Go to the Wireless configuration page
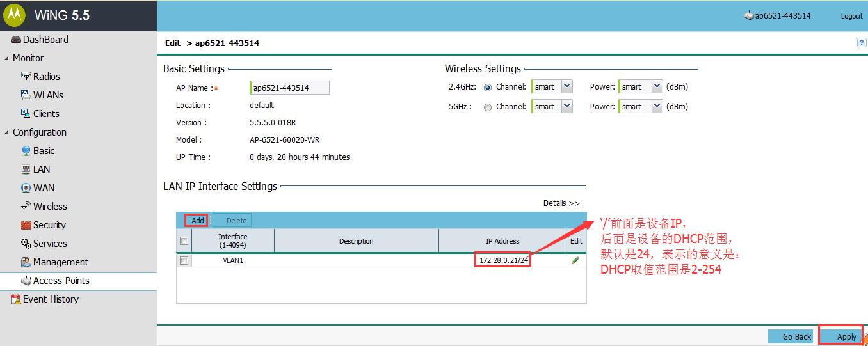 (50, 207)
